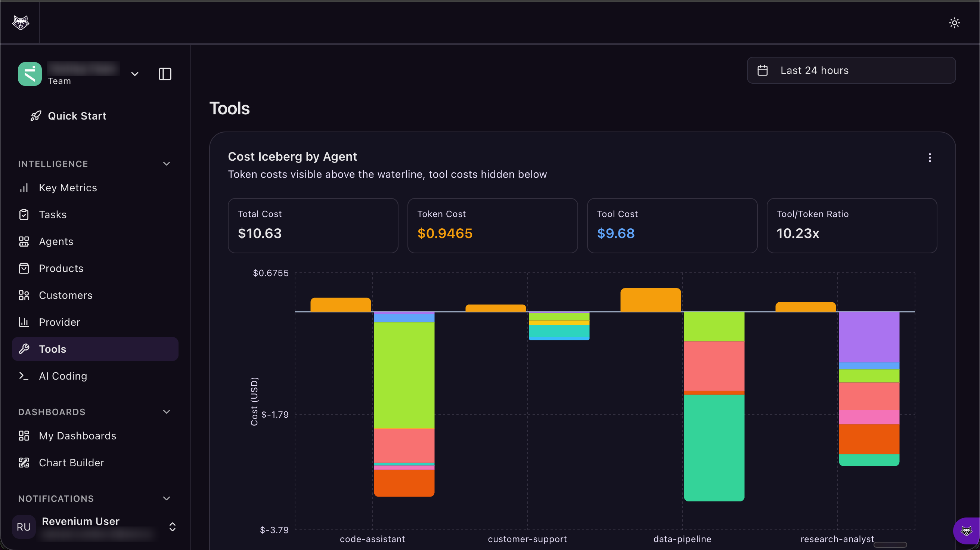Click the AI Coding terminal icon
This screenshot has height=550, width=980.
[24, 376]
